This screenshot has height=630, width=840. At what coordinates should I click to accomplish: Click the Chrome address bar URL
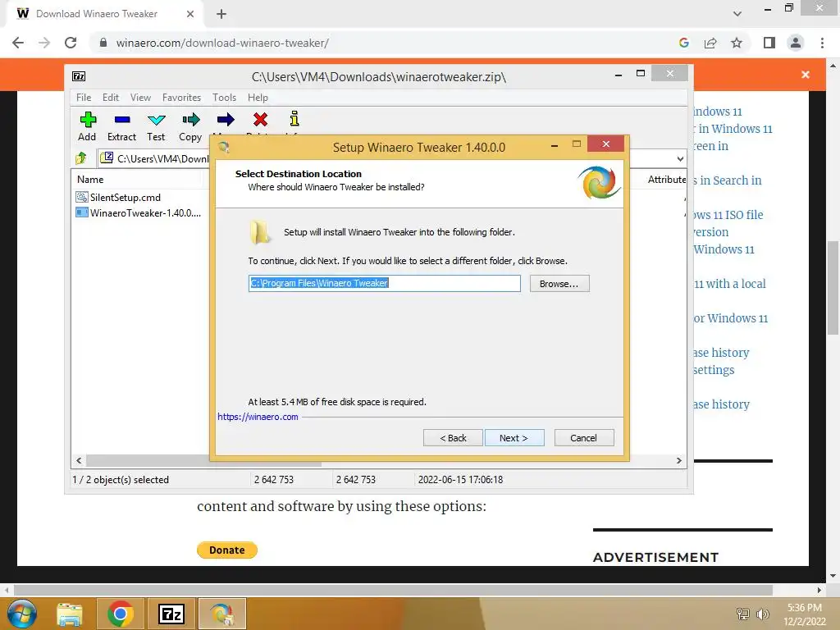(222, 43)
